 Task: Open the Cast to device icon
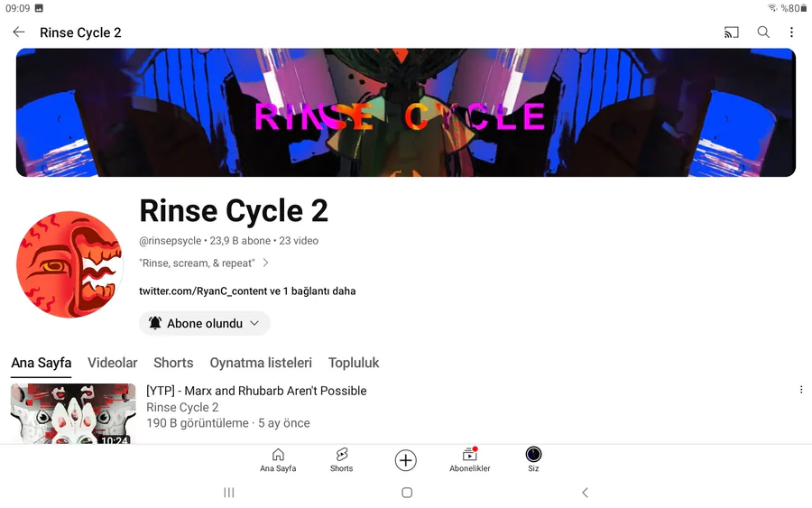click(731, 32)
